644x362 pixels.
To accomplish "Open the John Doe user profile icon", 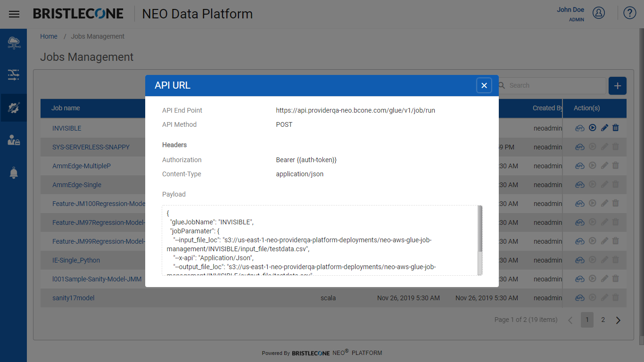I will (x=599, y=13).
